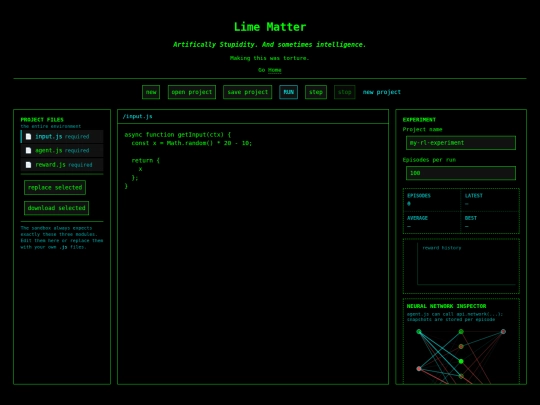
Task: Click the reward.js file icon
Action: [x=29, y=165]
